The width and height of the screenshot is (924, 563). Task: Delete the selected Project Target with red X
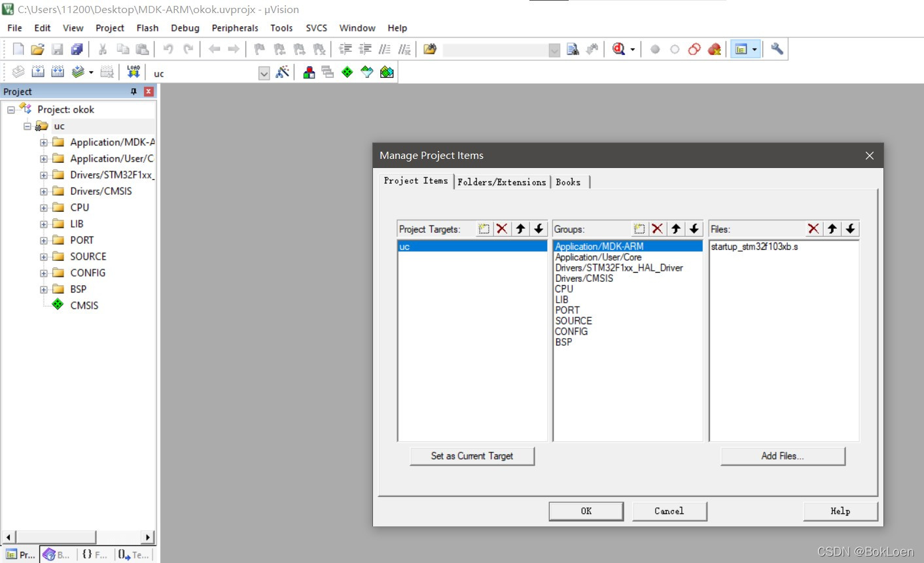click(502, 229)
